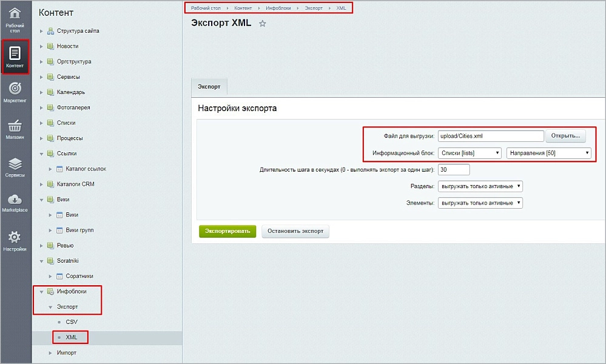
Task: Open the Разделы export dropdown
Action: (x=480, y=186)
